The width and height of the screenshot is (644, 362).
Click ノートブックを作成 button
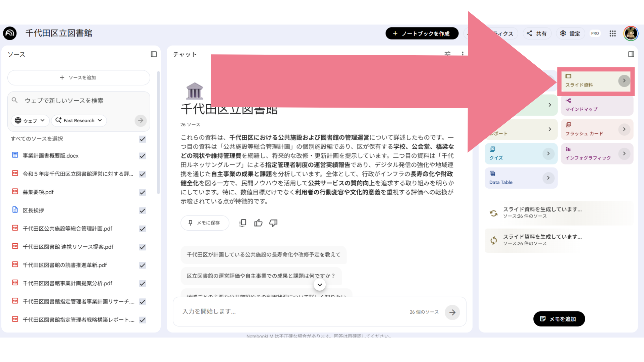click(x=422, y=34)
